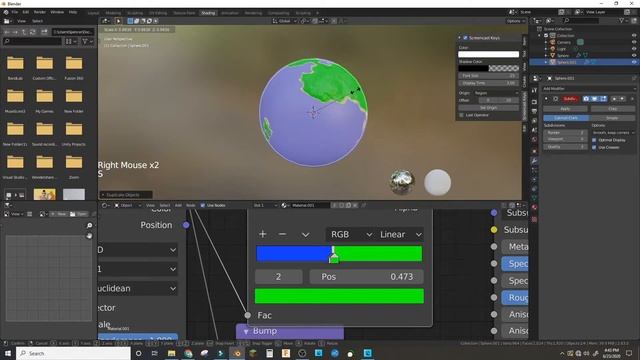The height and width of the screenshot is (360, 640).
Task: Open the Origin Region dropdown
Action: point(496,93)
